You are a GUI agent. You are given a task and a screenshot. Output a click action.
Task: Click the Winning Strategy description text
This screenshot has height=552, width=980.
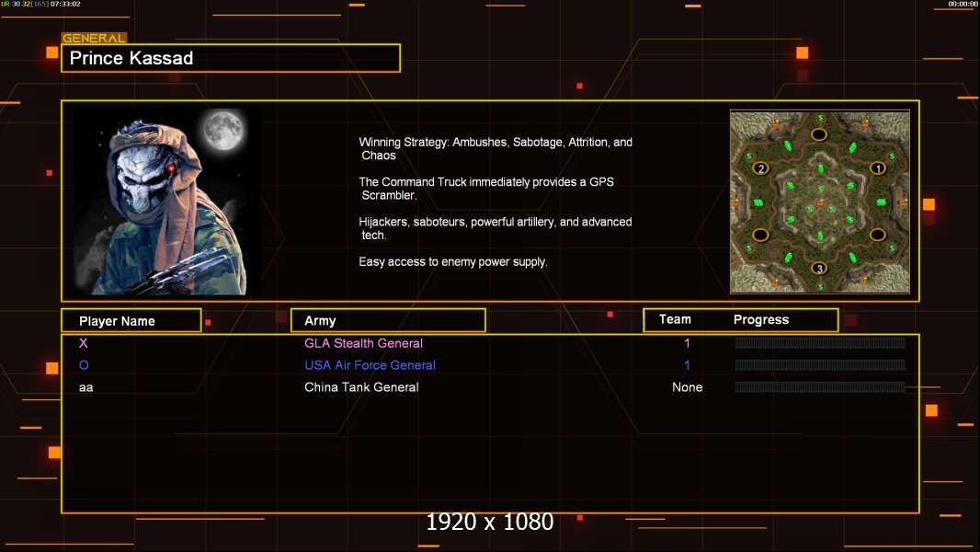pyautogui.click(x=496, y=149)
